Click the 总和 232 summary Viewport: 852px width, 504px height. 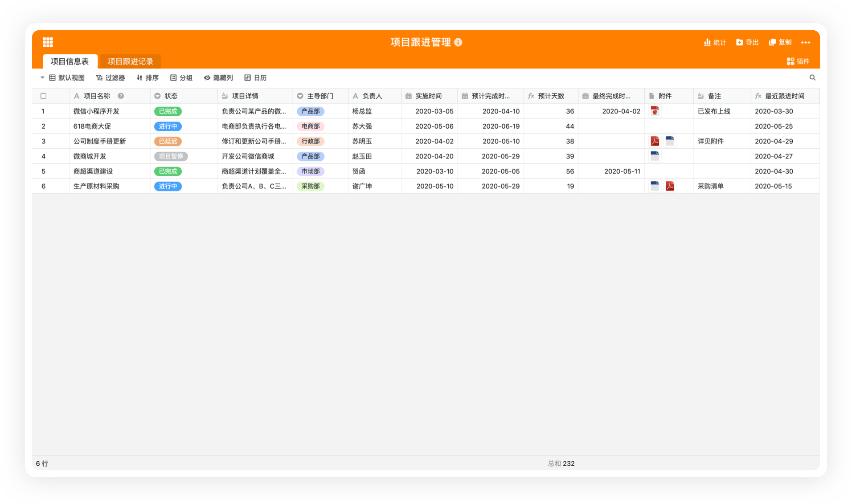[561, 463]
